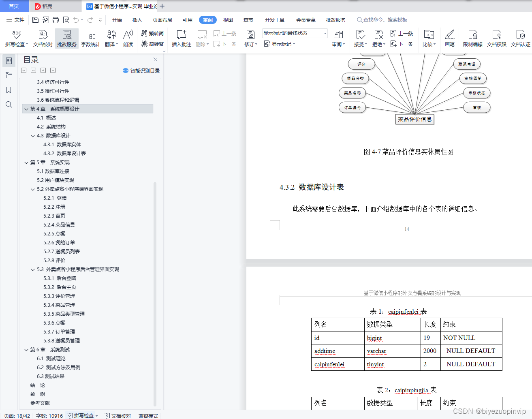Toggle 拼写检查 in the status bar

pos(83,415)
